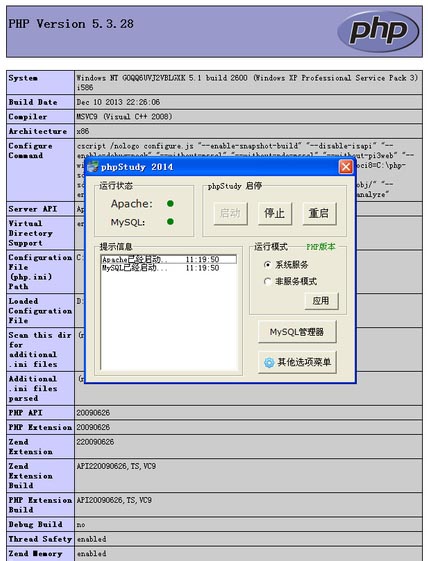Click the Scan this dir label
Screen dimensions: 428x561
(x=40, y=350)
